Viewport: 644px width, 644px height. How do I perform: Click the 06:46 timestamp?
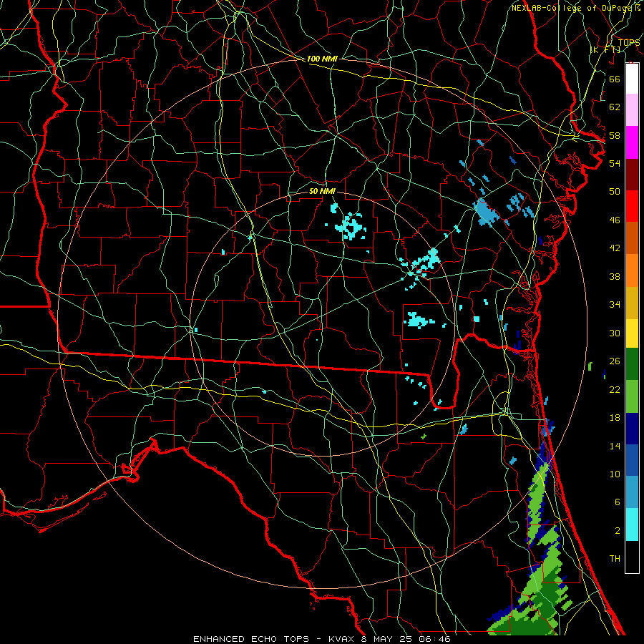(x=434, y=639)
